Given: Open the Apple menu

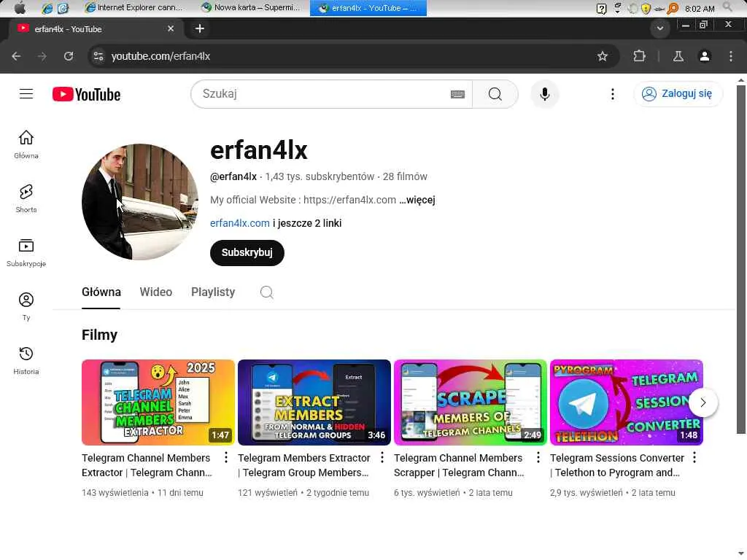Looking at the screenshot, I should tap(20, 7).
